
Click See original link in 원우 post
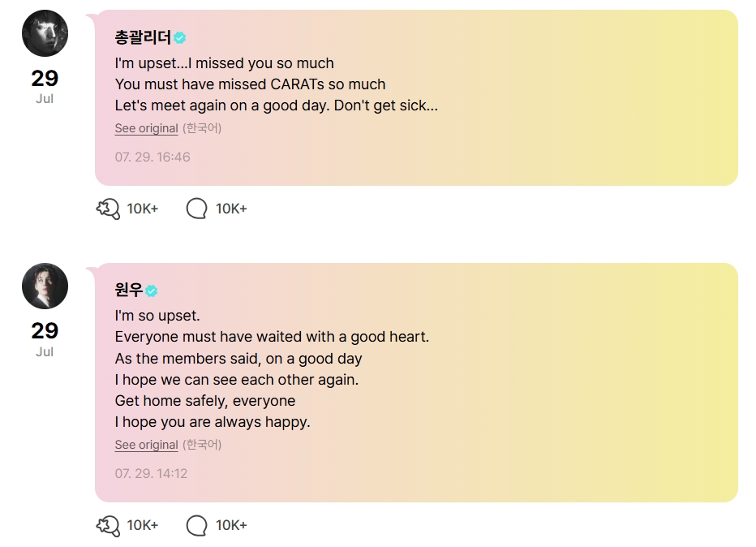pyautogui.click(x=147, y=445)
